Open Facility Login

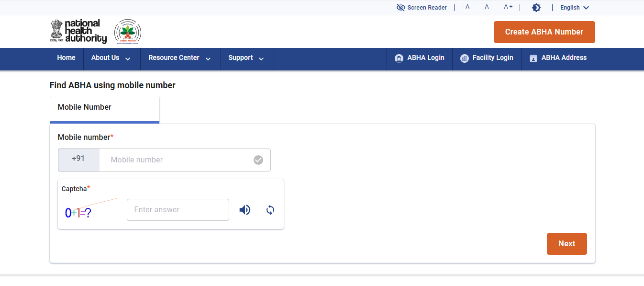[487, 58]
